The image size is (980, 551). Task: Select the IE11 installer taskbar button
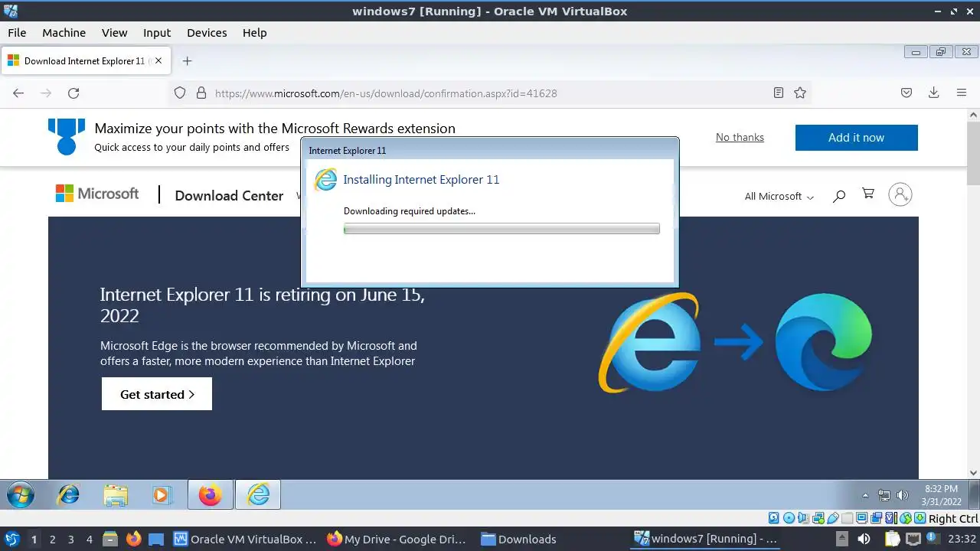point(258,495)
